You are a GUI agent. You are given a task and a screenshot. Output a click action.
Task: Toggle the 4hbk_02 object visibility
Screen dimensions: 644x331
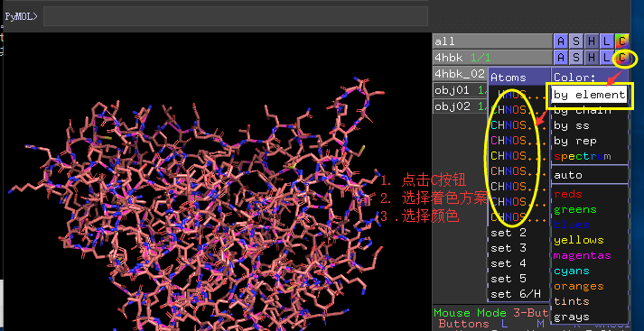point(460,74)
